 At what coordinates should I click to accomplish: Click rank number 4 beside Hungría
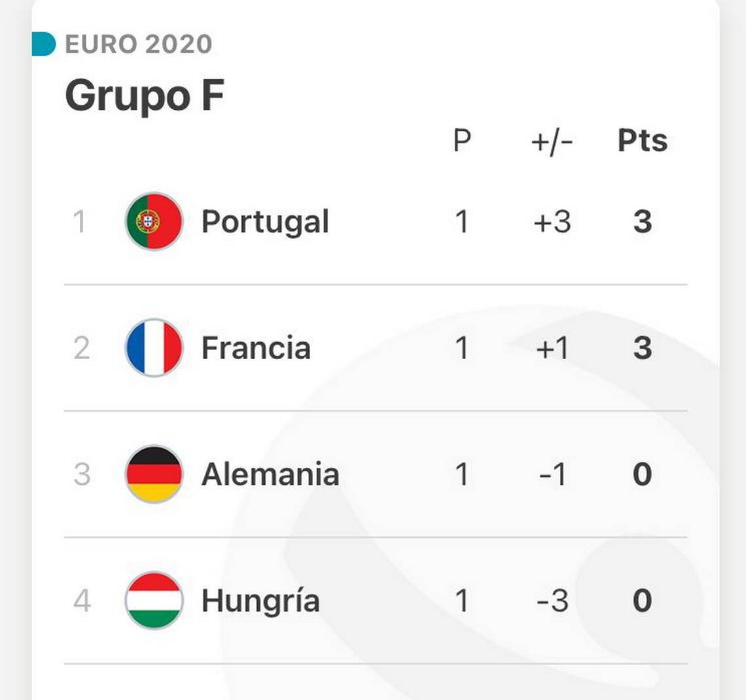coord(82,600)
